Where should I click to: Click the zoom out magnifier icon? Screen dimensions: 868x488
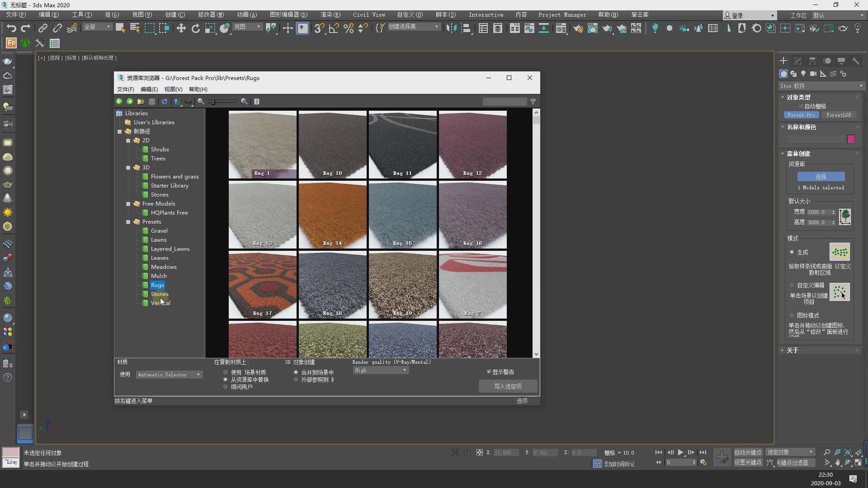[x=201, y=102]
